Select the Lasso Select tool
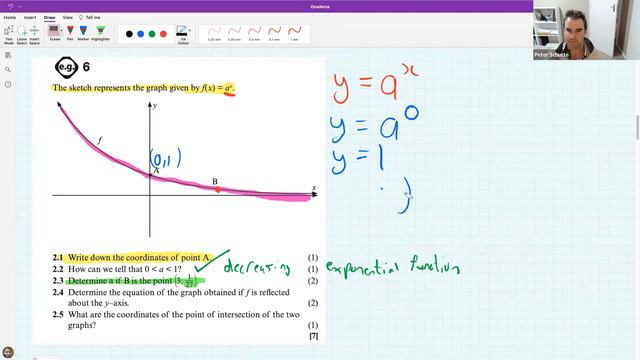 (22, 35)
